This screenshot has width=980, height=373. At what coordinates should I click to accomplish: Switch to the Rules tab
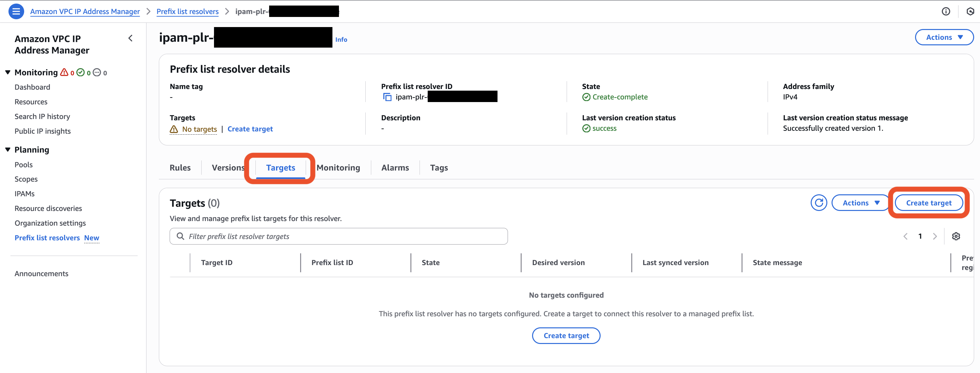(180, 168)
